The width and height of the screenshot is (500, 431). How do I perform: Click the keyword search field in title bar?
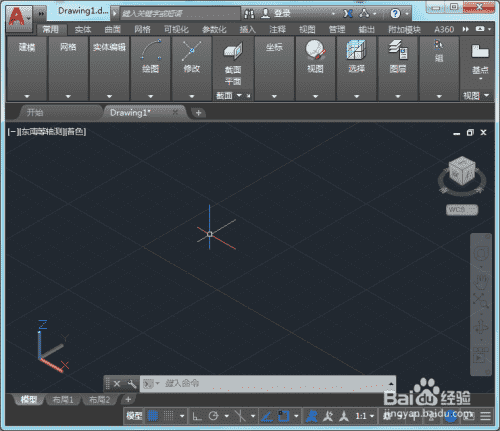[179, 14]
